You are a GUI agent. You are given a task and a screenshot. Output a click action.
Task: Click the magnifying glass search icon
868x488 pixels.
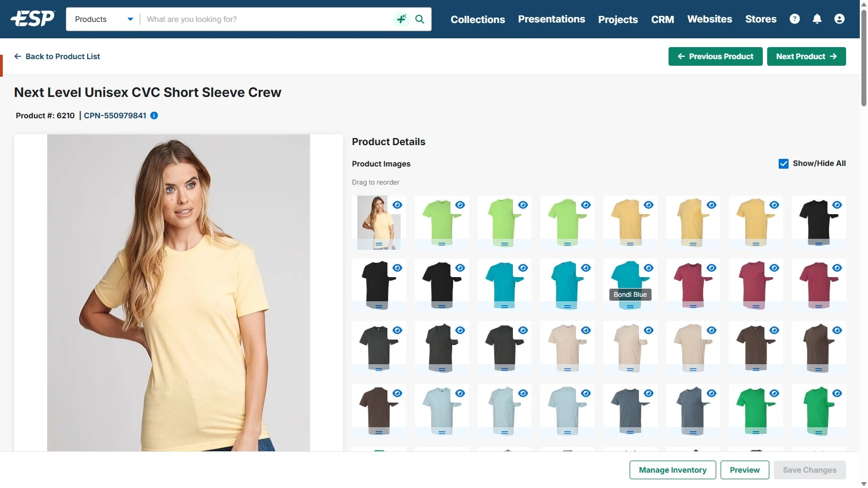420,19
